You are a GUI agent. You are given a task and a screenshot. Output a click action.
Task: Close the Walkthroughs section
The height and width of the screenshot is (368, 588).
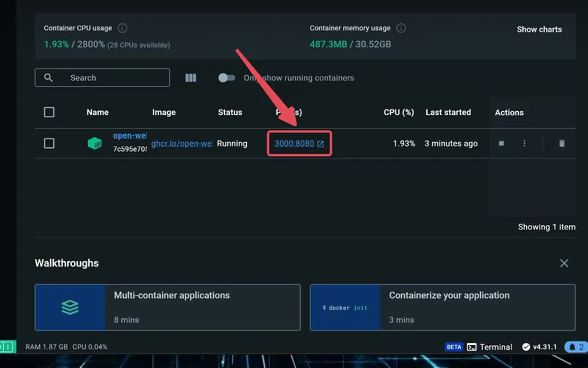point(564,263)
